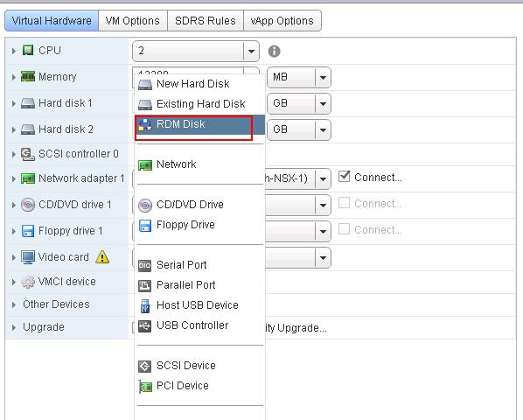Screen dimensions: 523x420
Task: Uncheck Network adapter 1 Connect checkbox
Action: point(344,177)
